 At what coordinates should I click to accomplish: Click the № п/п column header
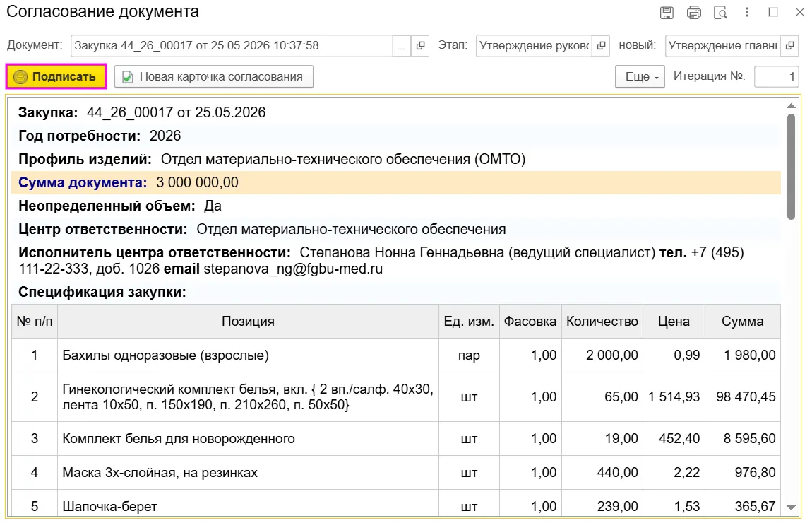coord(35,322)
